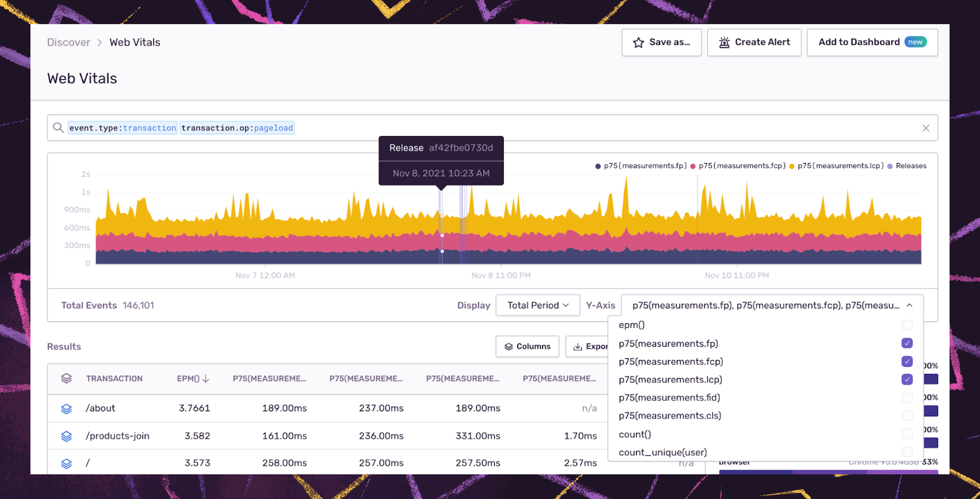Toggle the Releases legend color dot

[890, 166]
